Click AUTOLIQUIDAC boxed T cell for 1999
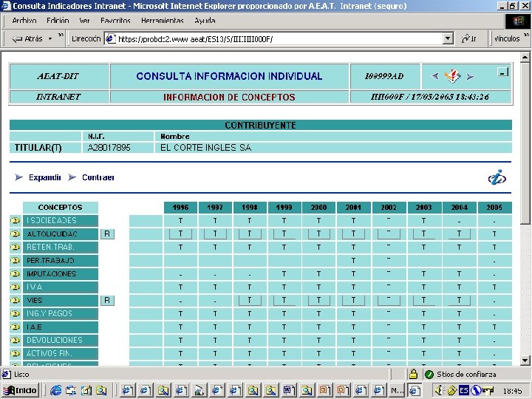 click(284, 233)
